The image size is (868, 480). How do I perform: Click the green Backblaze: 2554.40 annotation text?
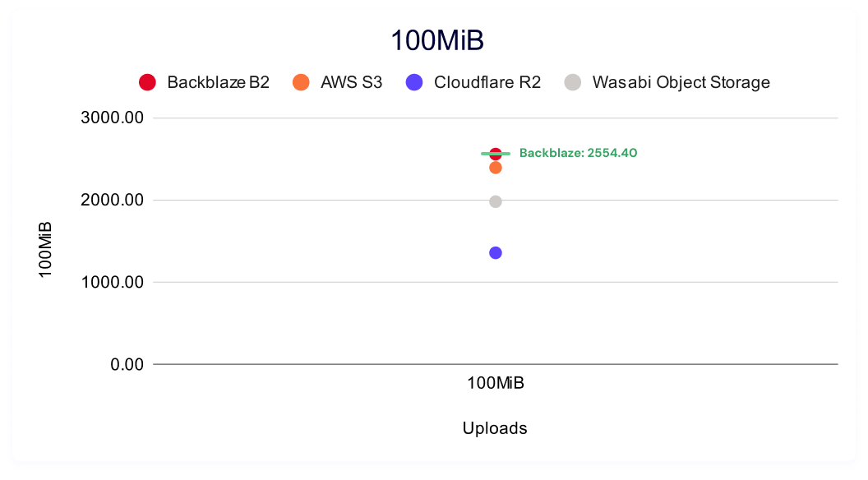point(579,153)
